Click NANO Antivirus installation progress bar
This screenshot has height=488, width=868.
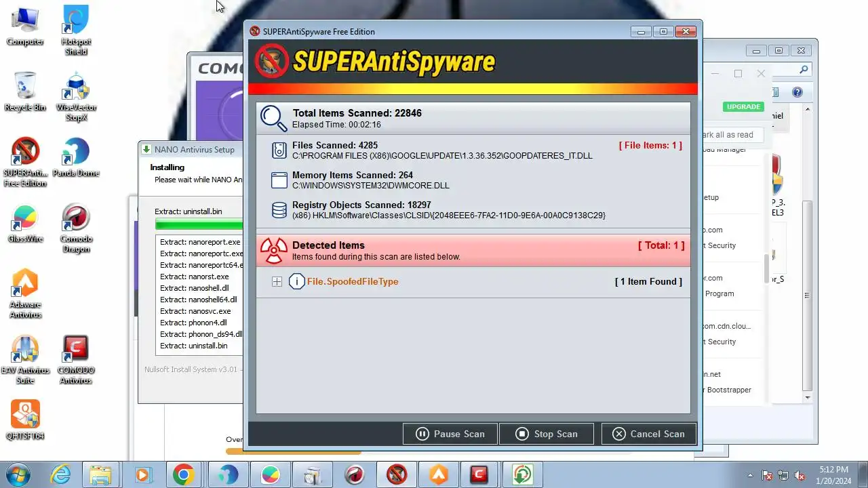pyautogui.click(x=199, y=224)
